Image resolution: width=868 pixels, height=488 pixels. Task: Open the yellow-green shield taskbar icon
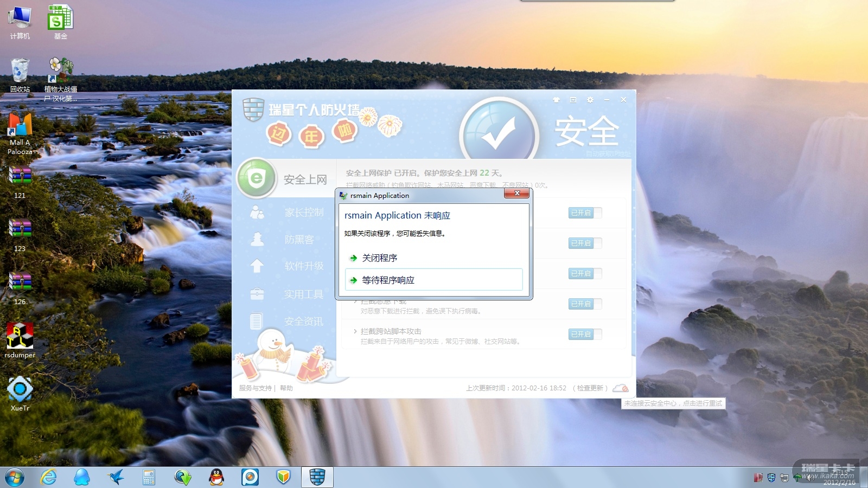click(x=283, y=477)
